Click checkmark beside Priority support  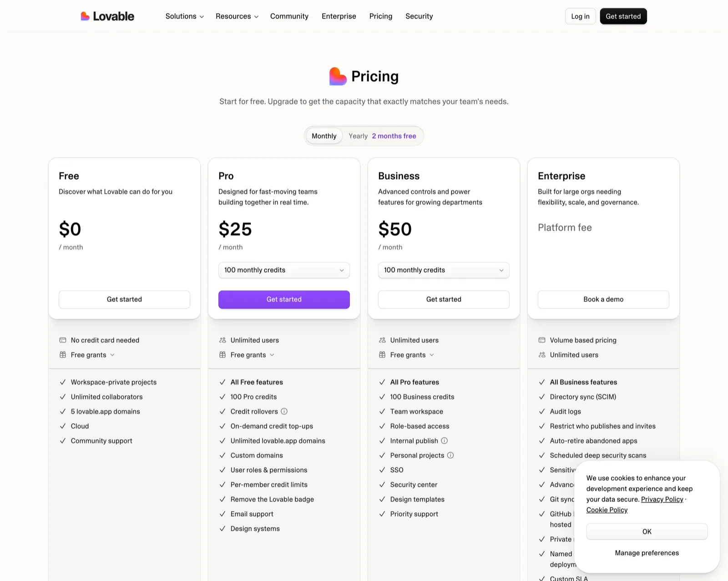click(382, 514)
